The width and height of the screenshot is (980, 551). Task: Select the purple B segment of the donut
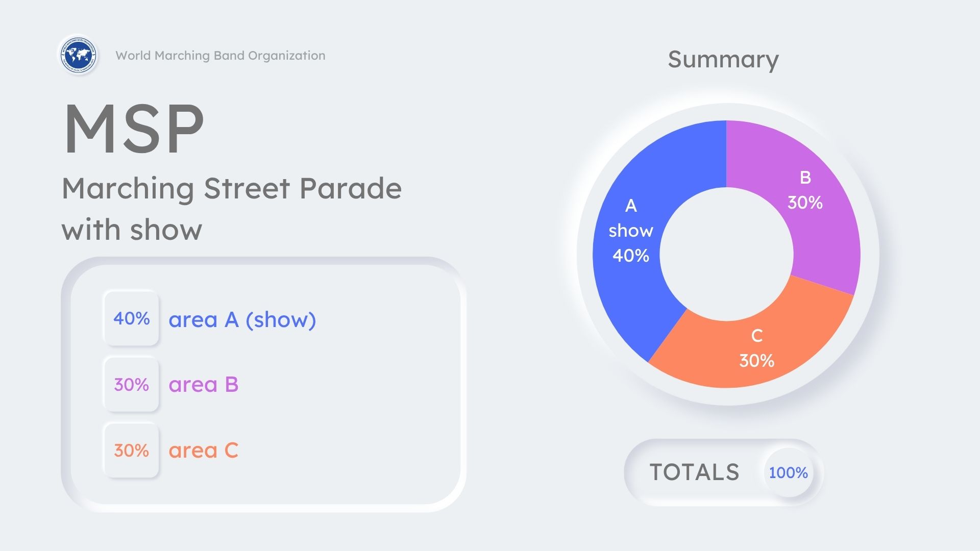[x=822, y=235]
